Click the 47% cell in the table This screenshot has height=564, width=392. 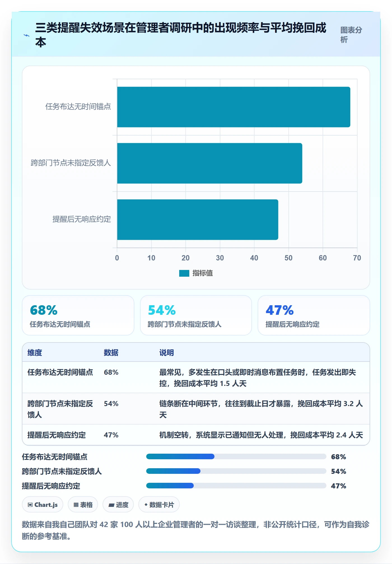point(111,435)
